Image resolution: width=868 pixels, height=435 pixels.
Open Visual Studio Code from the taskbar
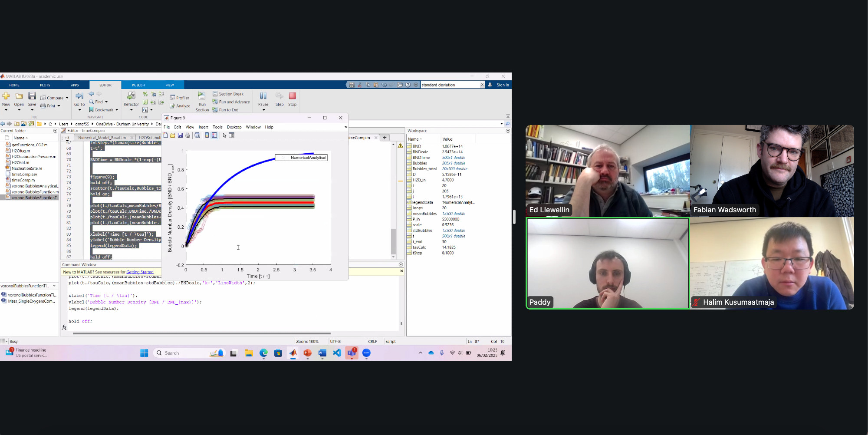tap(337, 353)
